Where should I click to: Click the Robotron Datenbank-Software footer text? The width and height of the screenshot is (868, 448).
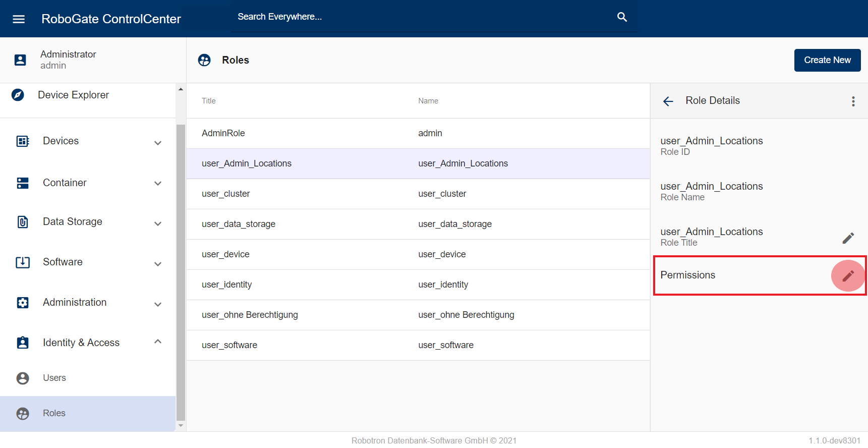[x=434, y=440]
